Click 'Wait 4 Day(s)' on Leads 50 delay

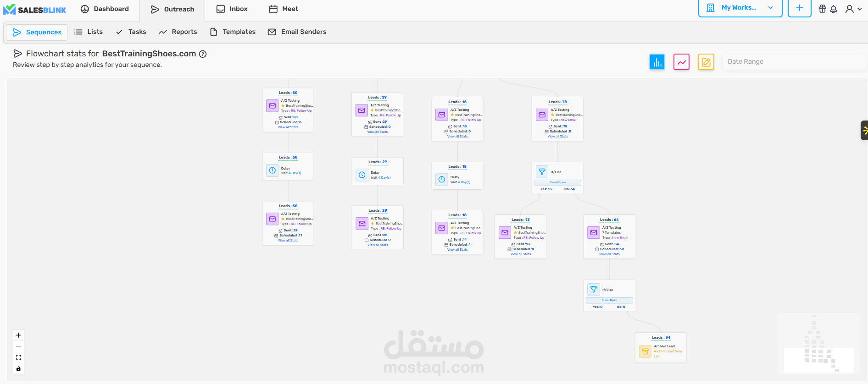(291, 173)
